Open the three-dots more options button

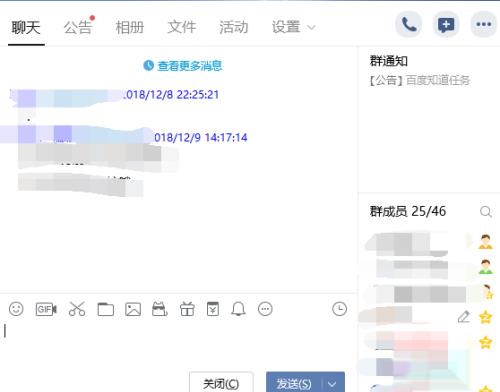click(483, 24)
